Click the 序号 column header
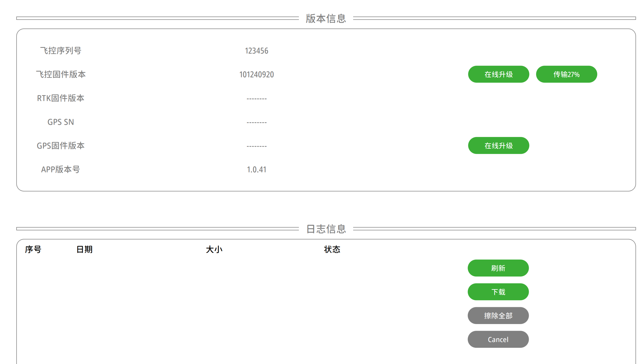The height and width of the screenshot is (364, 637). tap(33, 250)
